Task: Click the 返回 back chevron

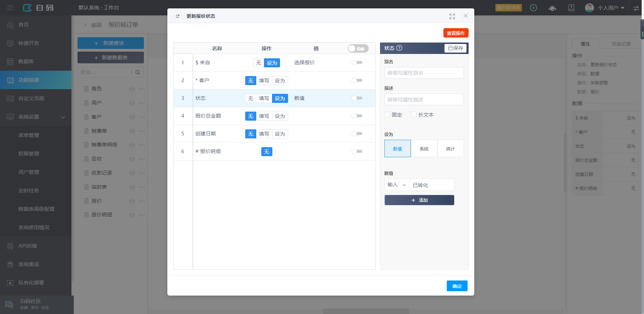Action: [86, 25]
